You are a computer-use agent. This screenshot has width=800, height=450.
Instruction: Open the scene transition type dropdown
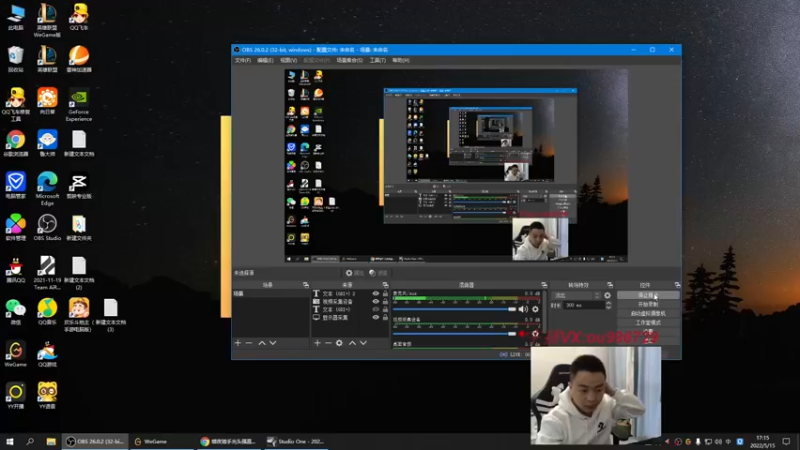click(x=577, y=295)
